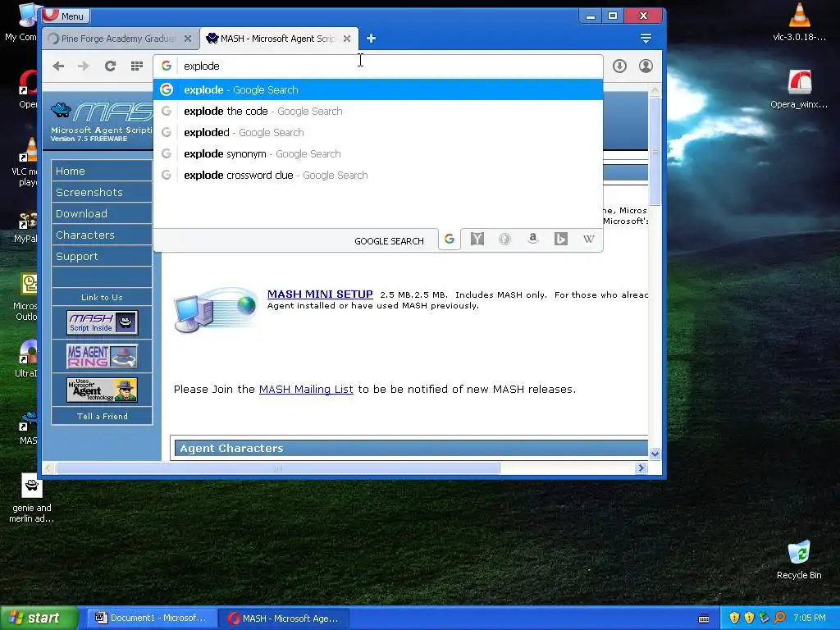The width and height of the screenshot is (840, 630).
Task: Select DuckDuckGo search engine icon
Action: tap(504, 239)
